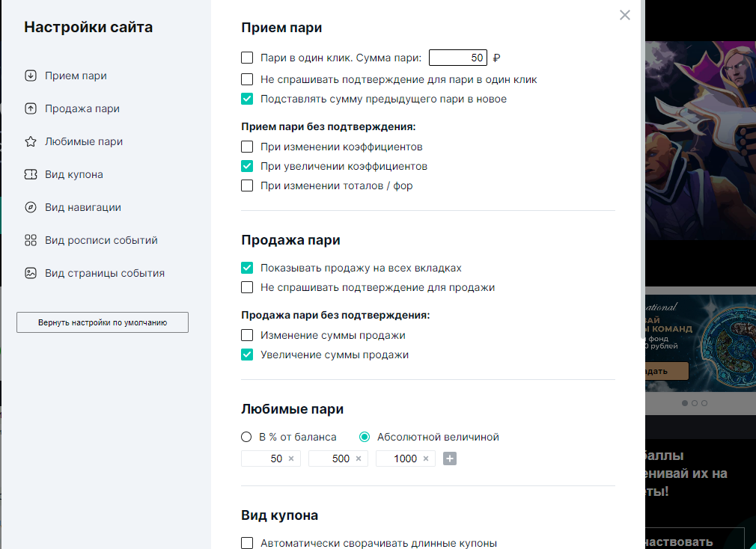Click the Любимые пари section heading
This screenshot has width=756, height=549.
tap(292, 409)
